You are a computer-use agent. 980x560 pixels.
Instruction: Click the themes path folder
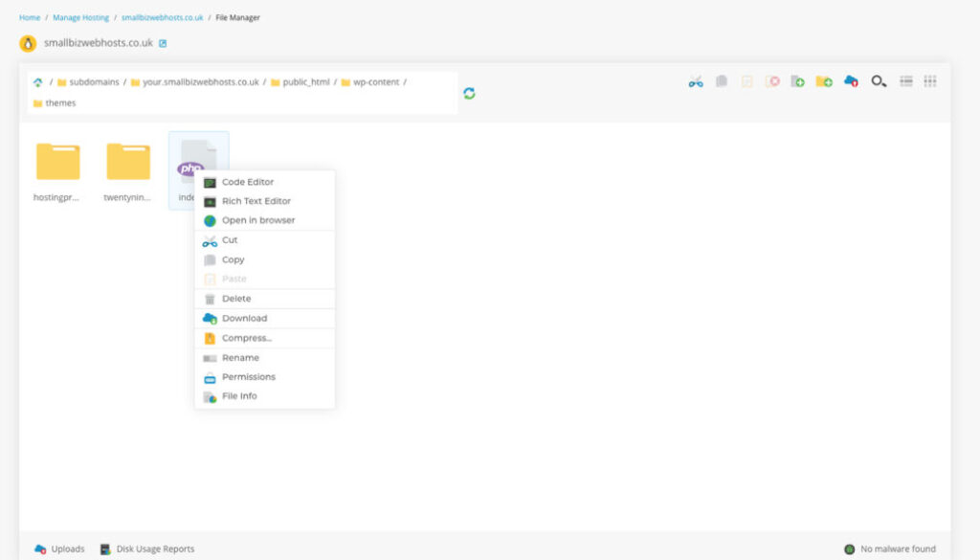pyautogui.click(x=55, y=103)
